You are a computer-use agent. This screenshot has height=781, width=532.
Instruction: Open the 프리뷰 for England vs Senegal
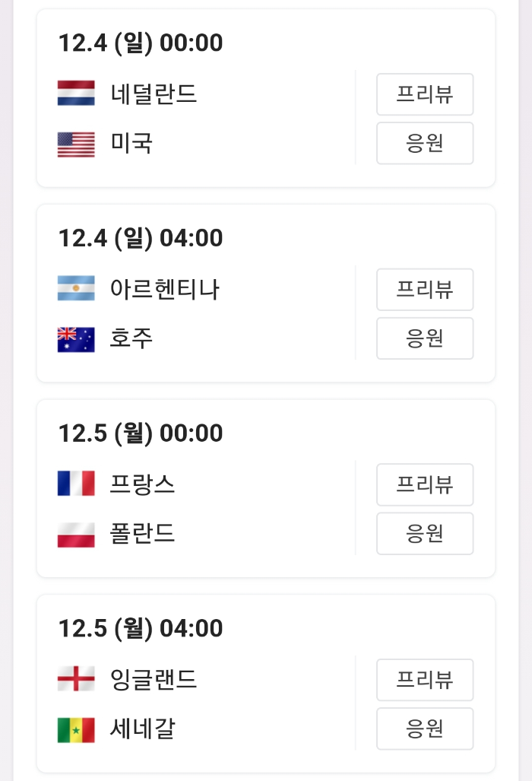tap(425, 680)
